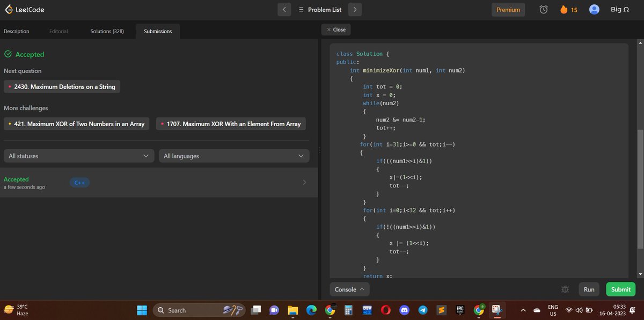Click the taskbar Search box
The image size is (644, 320).
click(x=199, y=310)
